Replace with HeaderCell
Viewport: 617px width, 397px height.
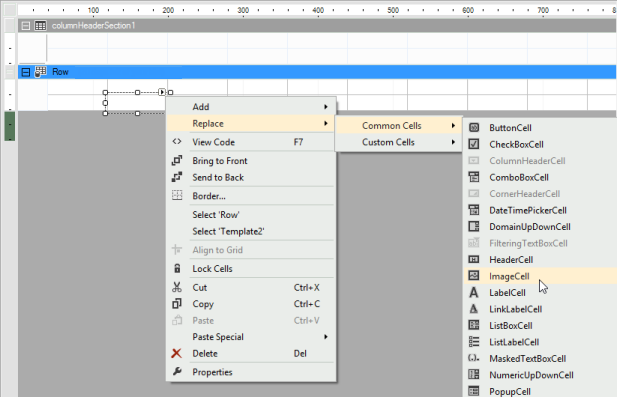point(540,260)
